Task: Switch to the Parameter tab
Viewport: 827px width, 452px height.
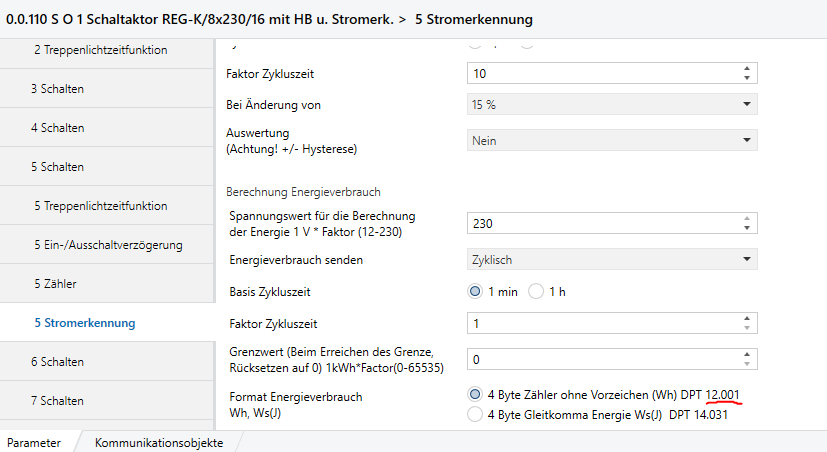Action: tap(34, 442)
